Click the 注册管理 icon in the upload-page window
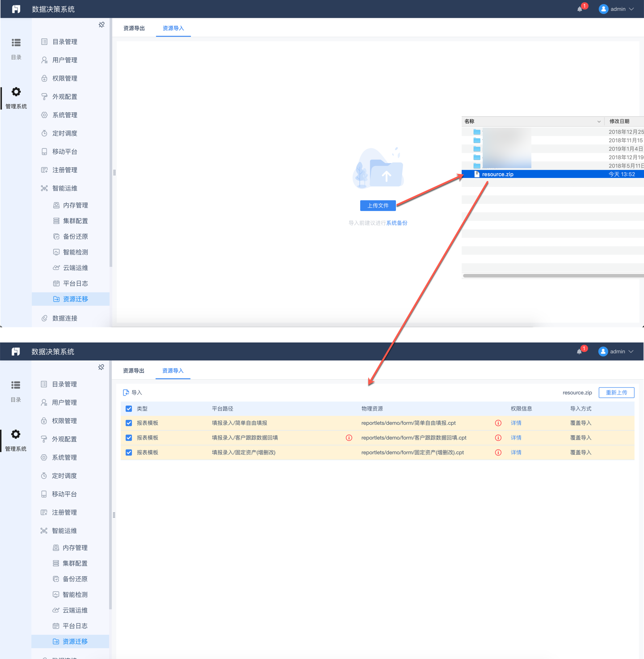The width and height of the screenshot is (644, 659). [44, 170]
